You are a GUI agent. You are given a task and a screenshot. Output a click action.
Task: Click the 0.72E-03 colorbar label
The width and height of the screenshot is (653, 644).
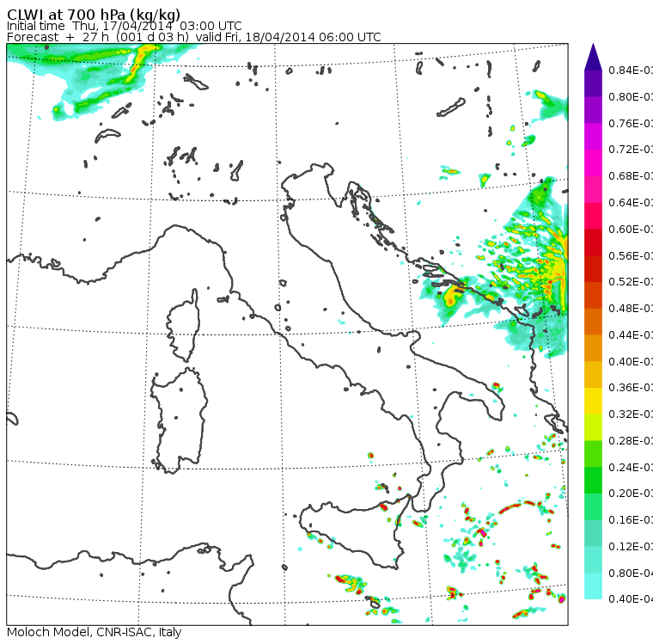click(631, 150)
